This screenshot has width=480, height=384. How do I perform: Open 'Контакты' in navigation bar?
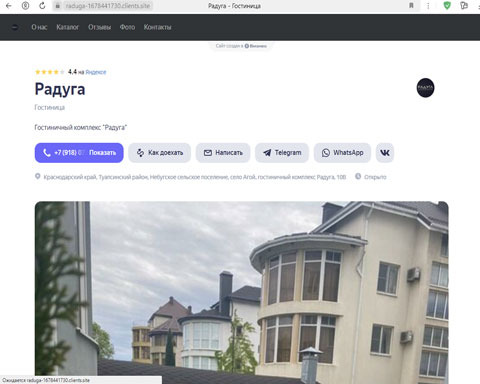pyautogui.click(x=157, y=27)
